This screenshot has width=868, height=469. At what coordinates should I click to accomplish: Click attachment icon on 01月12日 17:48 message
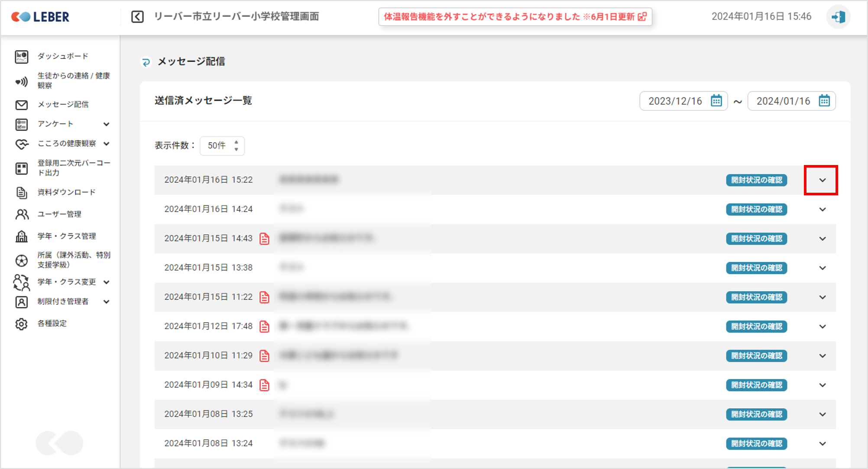[x=264, y=327]
